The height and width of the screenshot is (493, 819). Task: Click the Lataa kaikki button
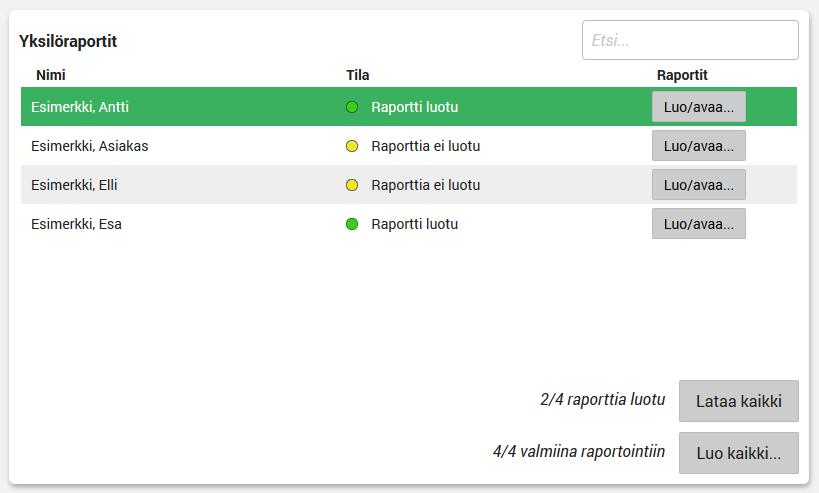(x=738, y=401)
